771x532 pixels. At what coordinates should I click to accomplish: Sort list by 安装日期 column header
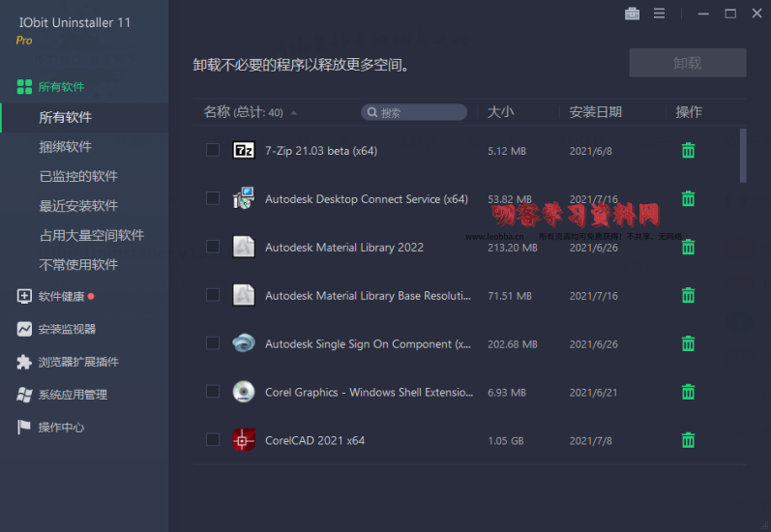tap(596, 112)
